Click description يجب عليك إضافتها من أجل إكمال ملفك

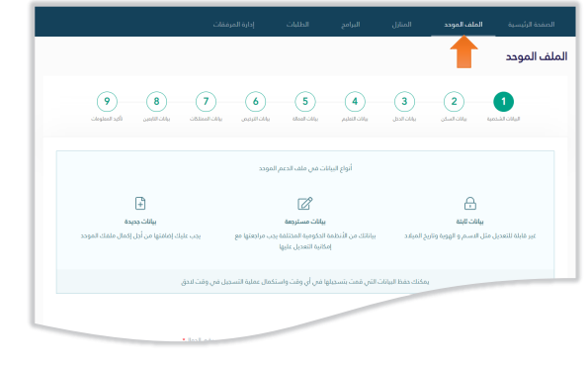pos(140,235)
